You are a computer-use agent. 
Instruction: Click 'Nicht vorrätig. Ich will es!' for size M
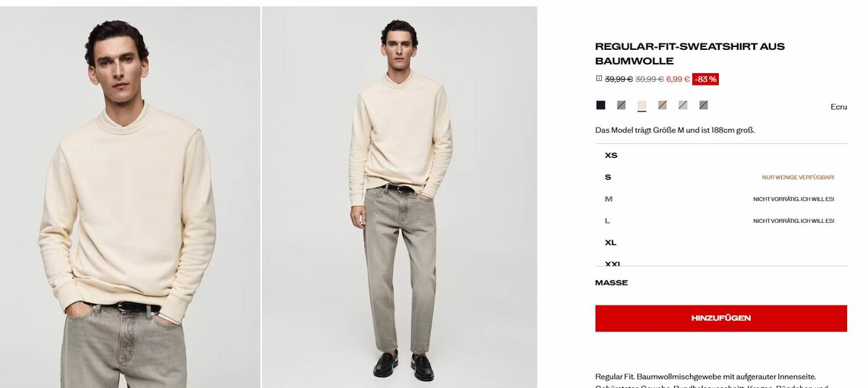[793, 199]
